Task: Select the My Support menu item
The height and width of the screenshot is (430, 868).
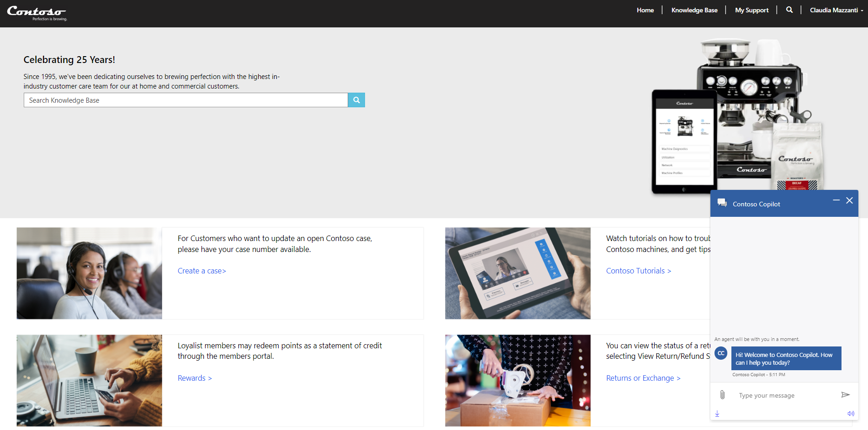Action: click(x=752, y=10)
